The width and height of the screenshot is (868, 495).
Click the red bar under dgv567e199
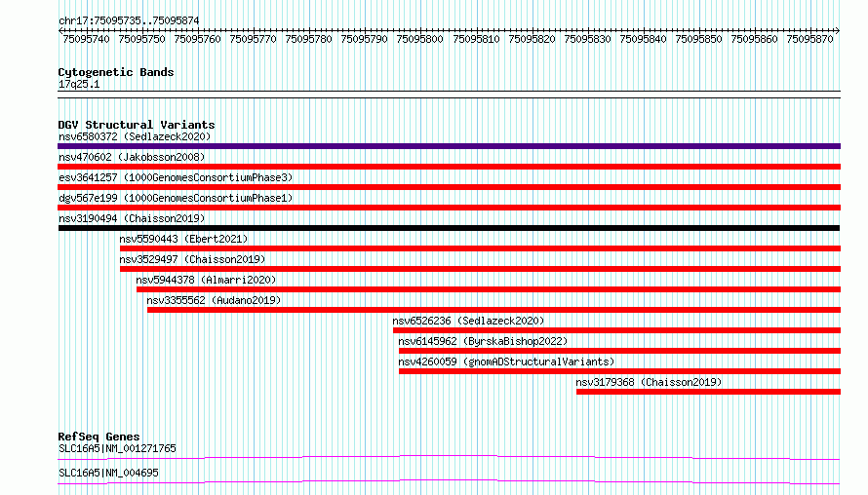449,208
